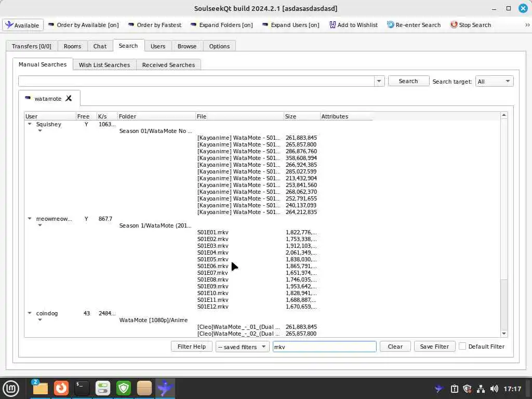Open the saved filters dropdown
The image size is (532, 399).
[242, 347]
